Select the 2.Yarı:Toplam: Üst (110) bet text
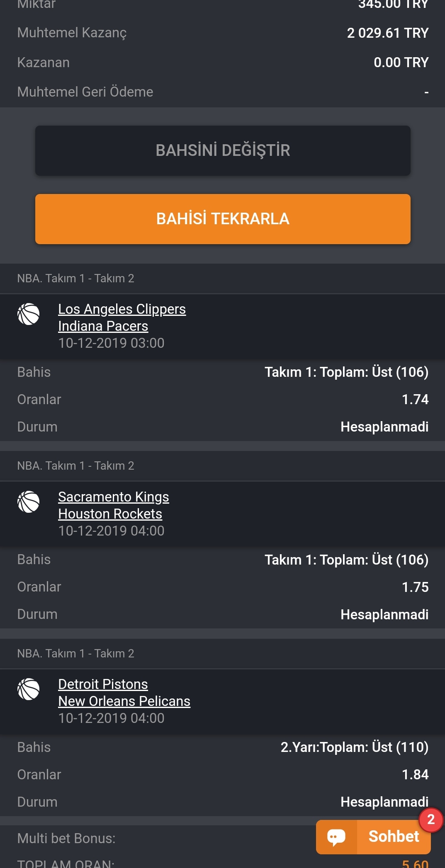The height and width of the screenshot is (868, 445). (354, 747)
